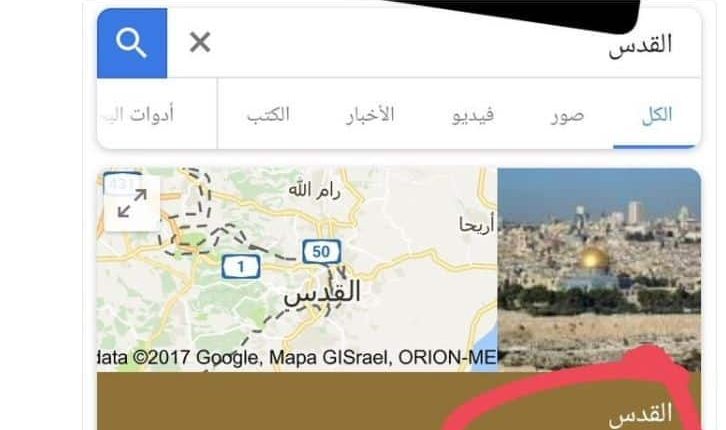Select the الكل tab
Viewport: 726px width, 430px height.
click(x=656, y=114)
